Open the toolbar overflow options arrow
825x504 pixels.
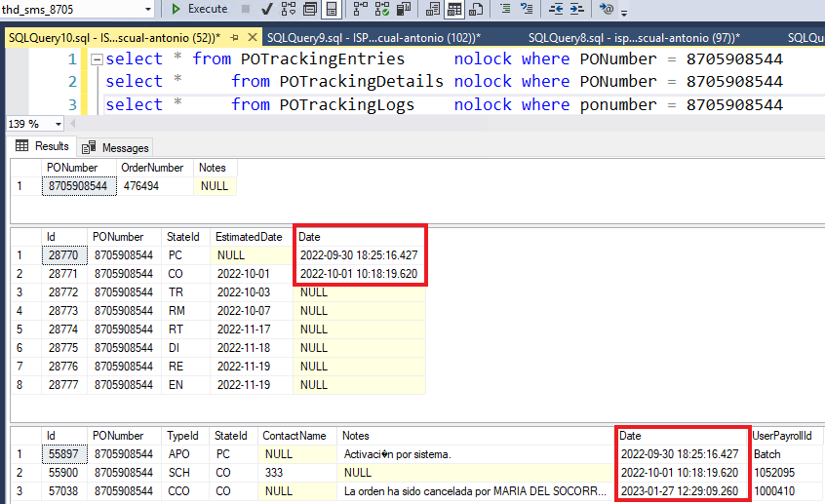click(x=624, y=13)
